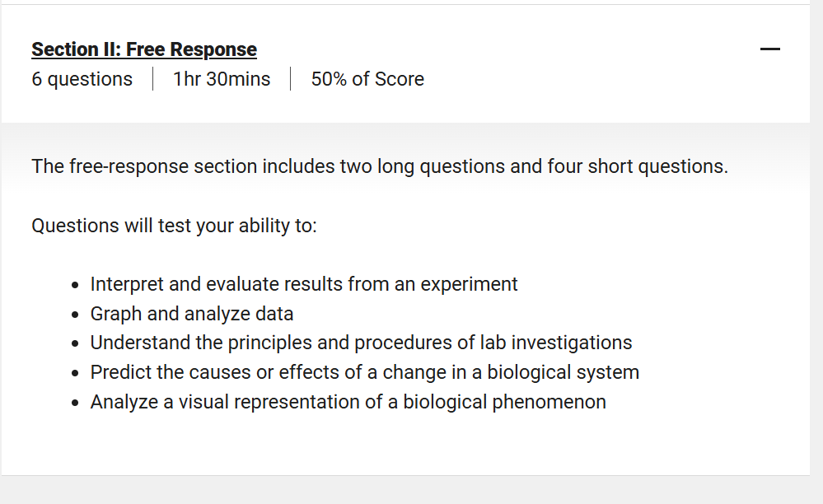823x504 pixels.
Task: Click the "1hr 30mins" duration label
Action: (222, 79)
